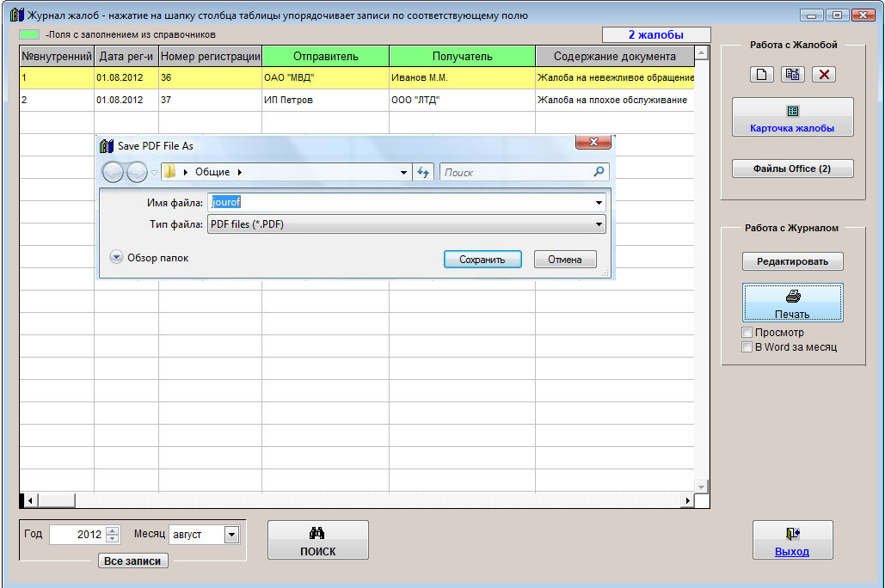Viewport: 885px width, 588px height.
Task: Sort by Содержание документа column header
Action: tap(615, 57)
